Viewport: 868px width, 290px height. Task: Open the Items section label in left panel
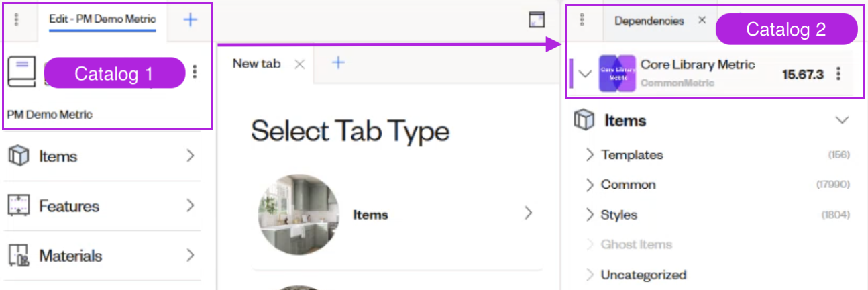[x=58, y=156]
